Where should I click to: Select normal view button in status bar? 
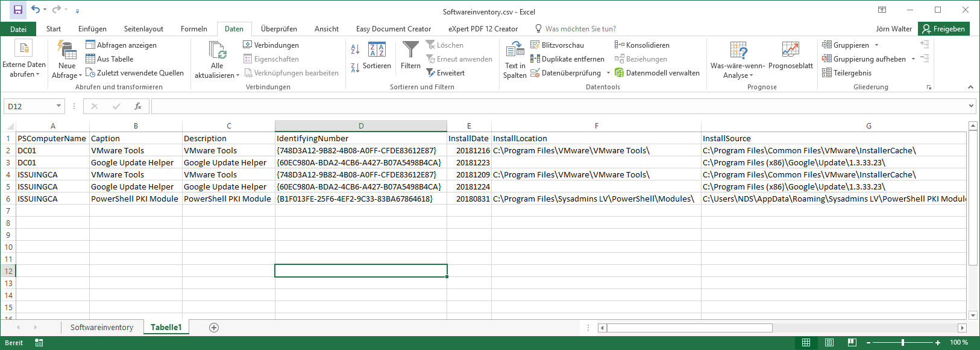coord(806,343)
